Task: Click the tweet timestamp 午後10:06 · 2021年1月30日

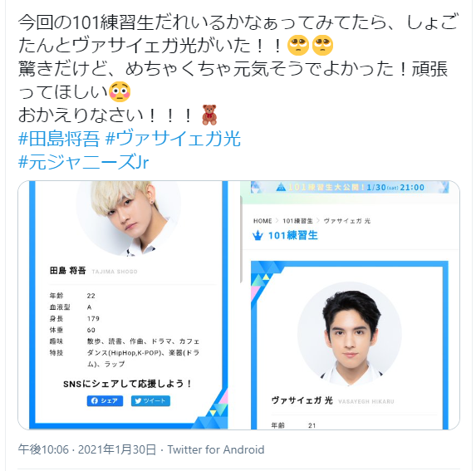Action: pyautogui.click(x=87, y=449)
